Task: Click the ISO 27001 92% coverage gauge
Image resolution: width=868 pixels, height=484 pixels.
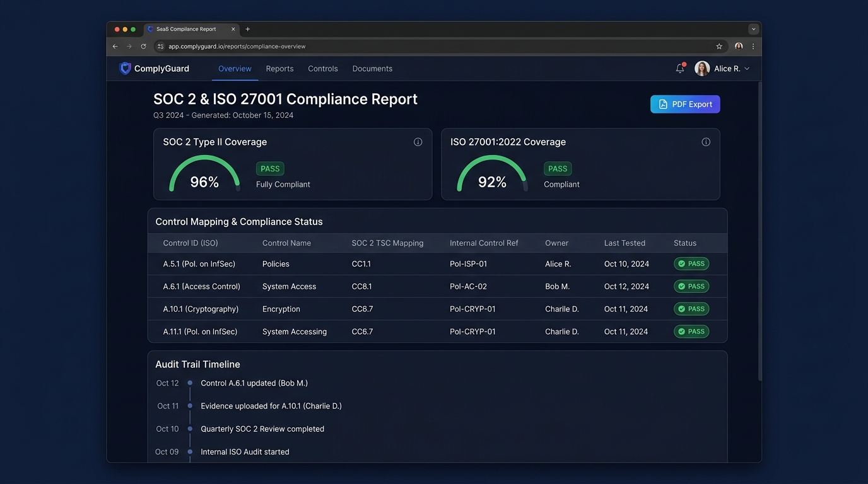Action: pyautogui.click(x=492, y=174)
